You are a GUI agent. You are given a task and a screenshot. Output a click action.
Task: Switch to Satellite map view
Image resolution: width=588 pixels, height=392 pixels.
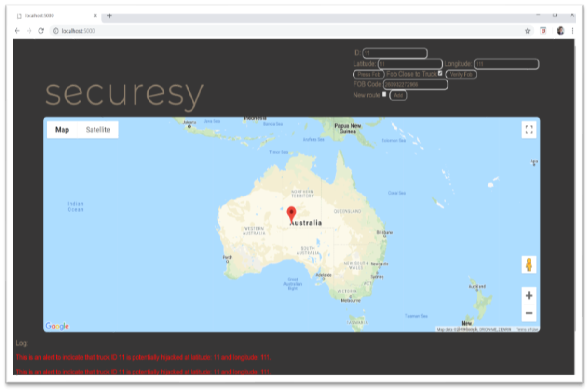pyautogui.click(x=98, y=130)
